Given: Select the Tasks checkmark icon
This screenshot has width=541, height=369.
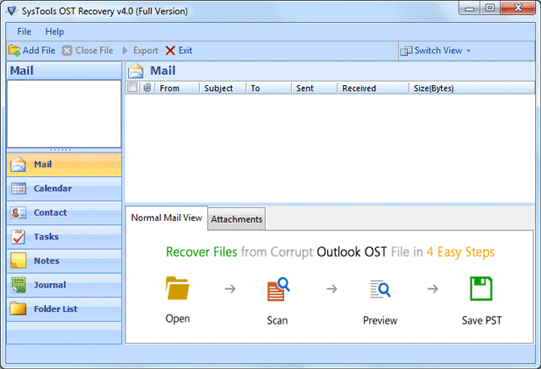Looking at the screenshot, I should coord(18,237).
